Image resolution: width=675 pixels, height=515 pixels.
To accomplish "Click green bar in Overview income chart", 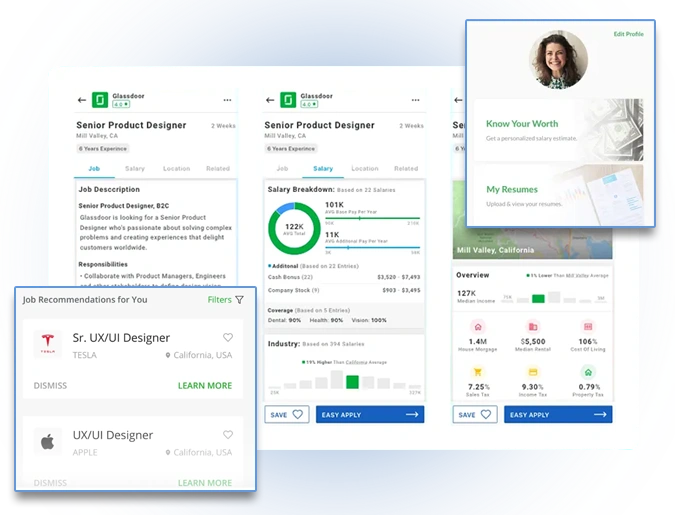I will [x=538, y=298].
